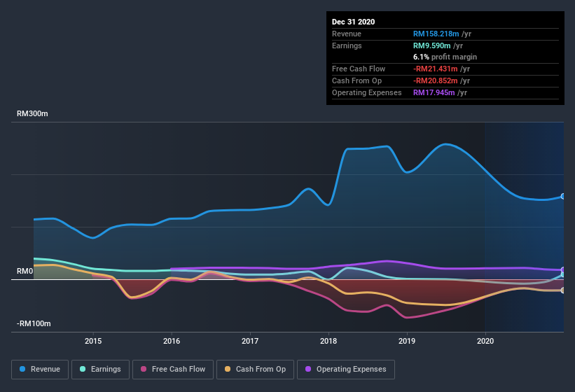
Task: Select the 2019 x-axis label
Action: (x=407, y=341)
